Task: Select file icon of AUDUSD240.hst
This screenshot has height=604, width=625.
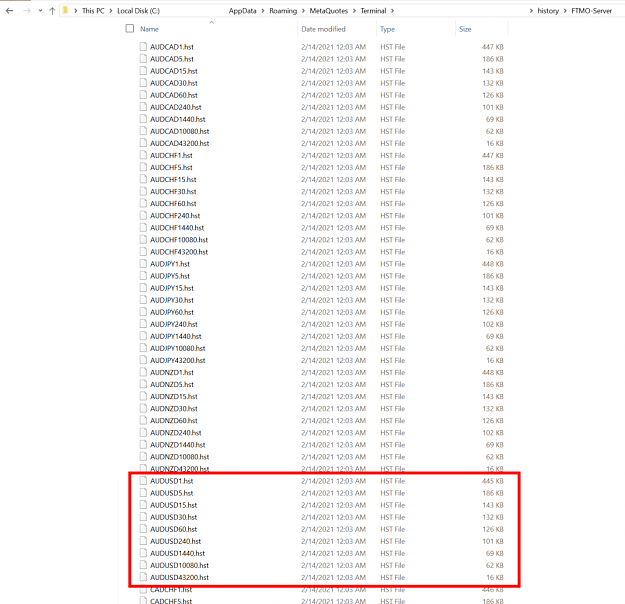Action: point(143,541)
